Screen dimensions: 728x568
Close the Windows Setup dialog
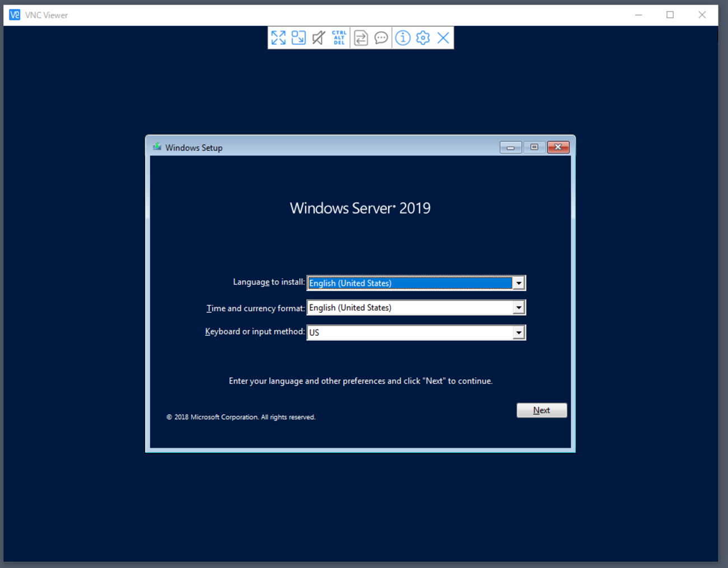[558, 147]
